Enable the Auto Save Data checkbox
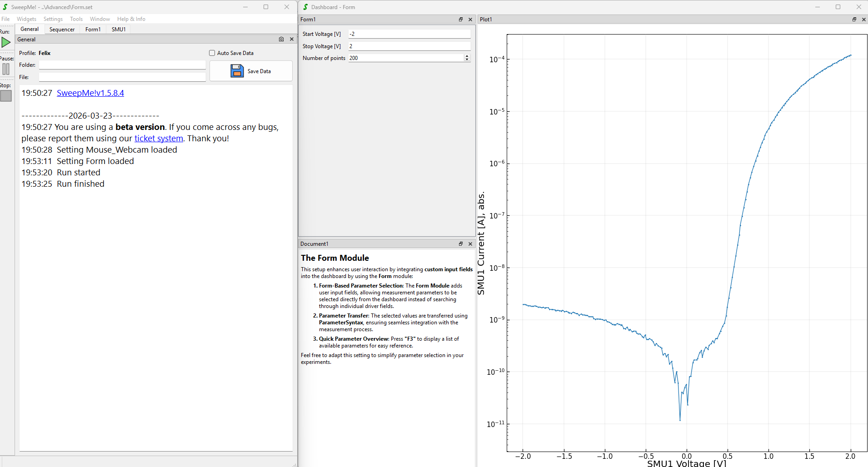The image size is (868, 467). (x=212, y=53)
